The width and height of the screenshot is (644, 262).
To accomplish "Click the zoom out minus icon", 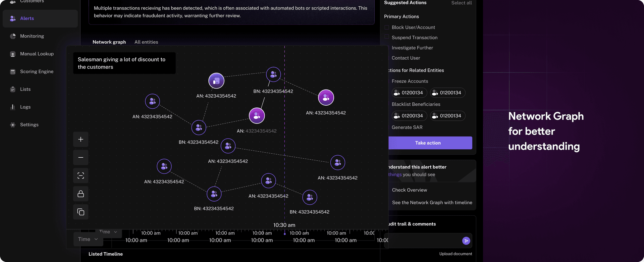I will pyautogui.click(x=80, y=157).
